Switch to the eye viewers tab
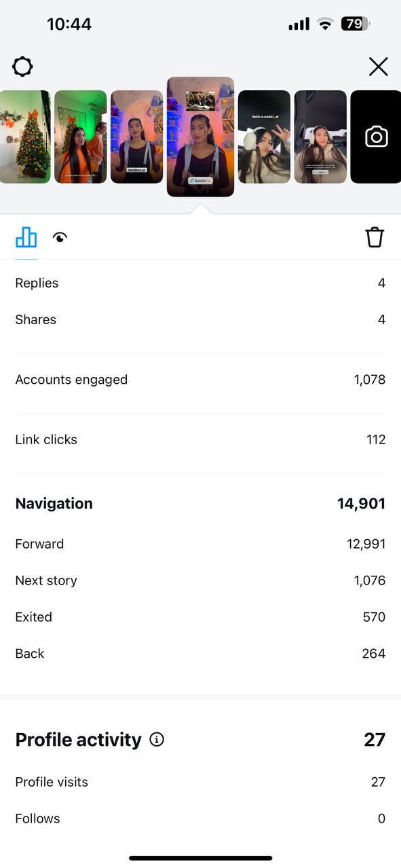Viewport: 401px width, 868px height. click(60, 237)
